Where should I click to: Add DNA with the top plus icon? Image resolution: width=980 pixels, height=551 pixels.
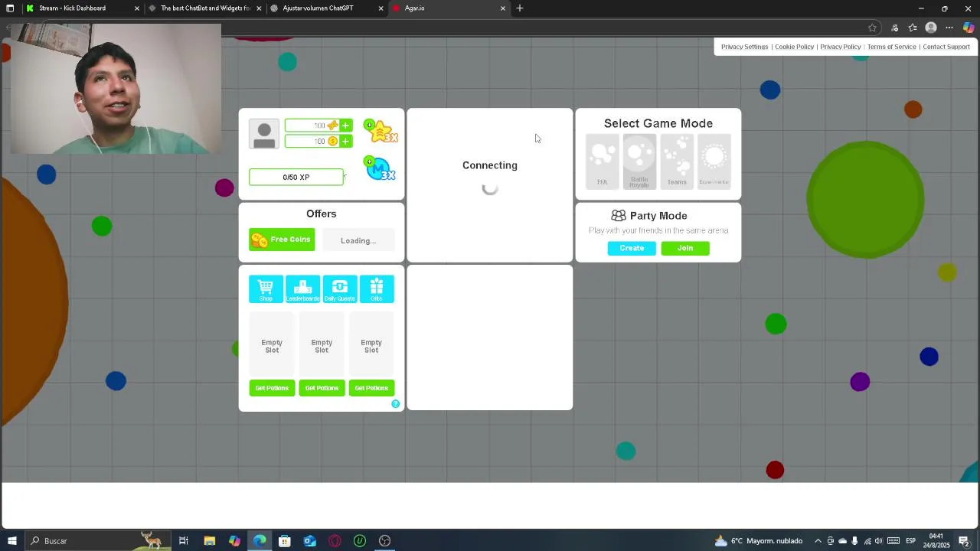tap(346, 126)
